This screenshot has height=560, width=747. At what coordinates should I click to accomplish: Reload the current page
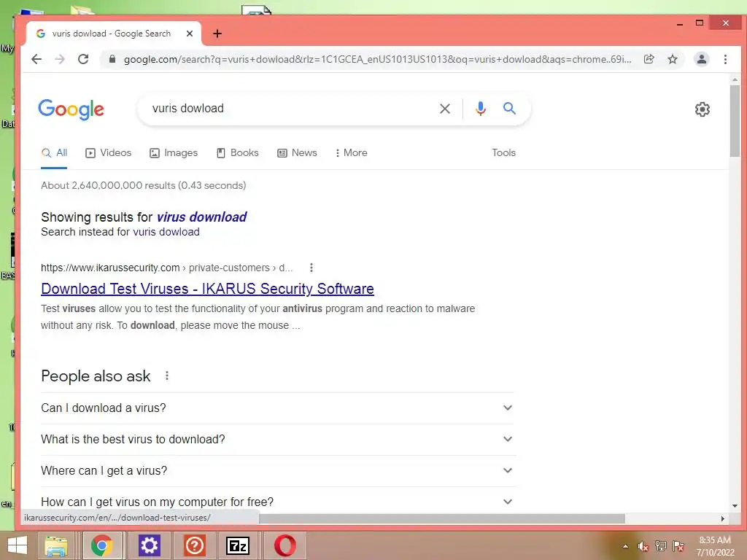pyautogui.click(x=83, y=59)
